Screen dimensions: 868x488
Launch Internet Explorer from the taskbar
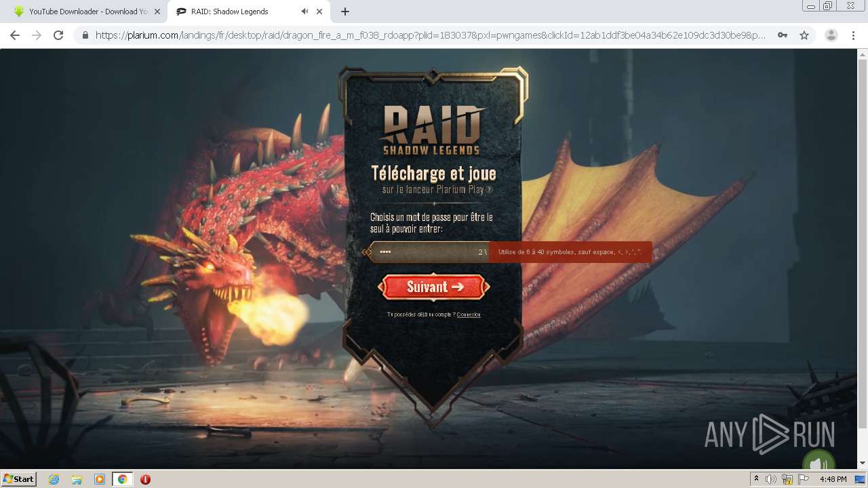[54, 479]
